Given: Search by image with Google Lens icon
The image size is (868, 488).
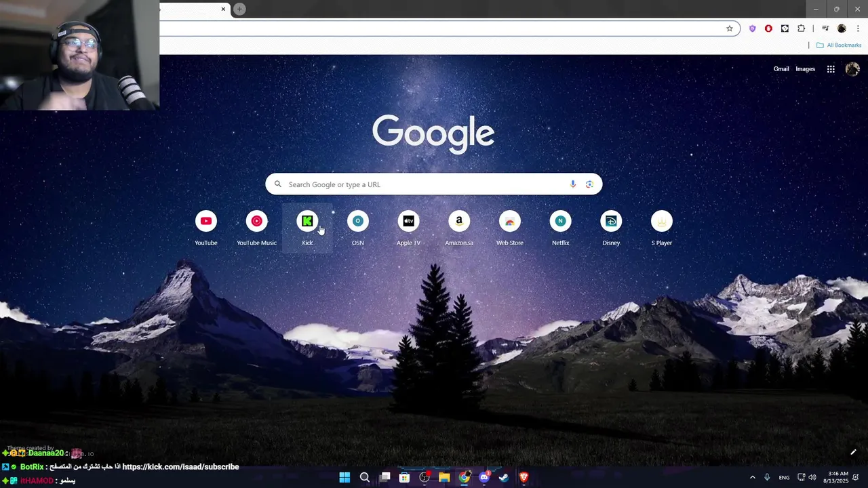Looking at the screenshot, I should [x=589, y=184].
